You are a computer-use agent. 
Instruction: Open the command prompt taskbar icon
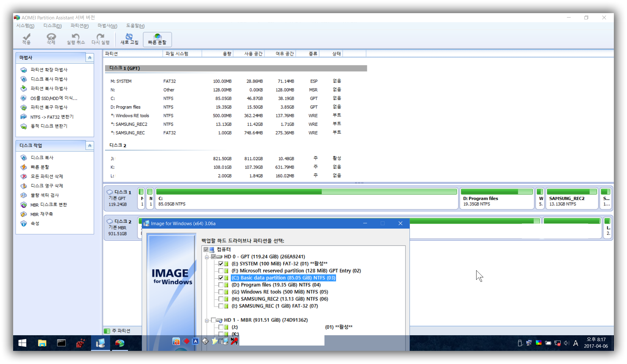pos(61,343)
